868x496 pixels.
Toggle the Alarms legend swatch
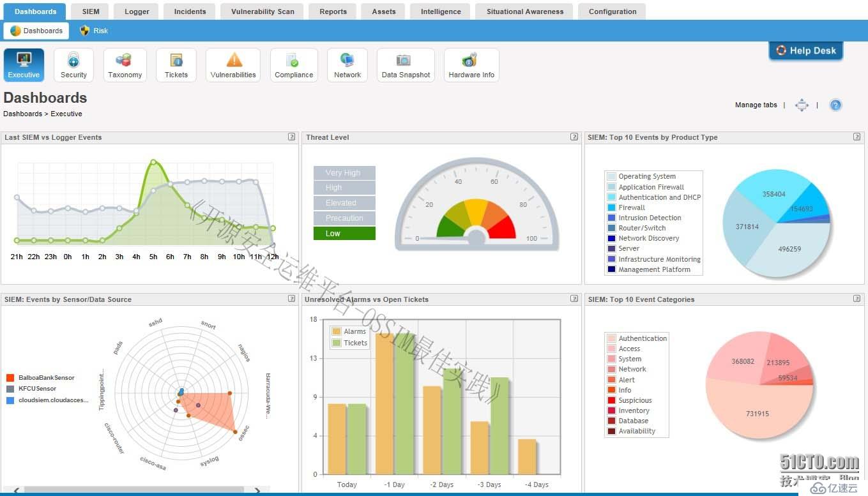click(337, 331)
